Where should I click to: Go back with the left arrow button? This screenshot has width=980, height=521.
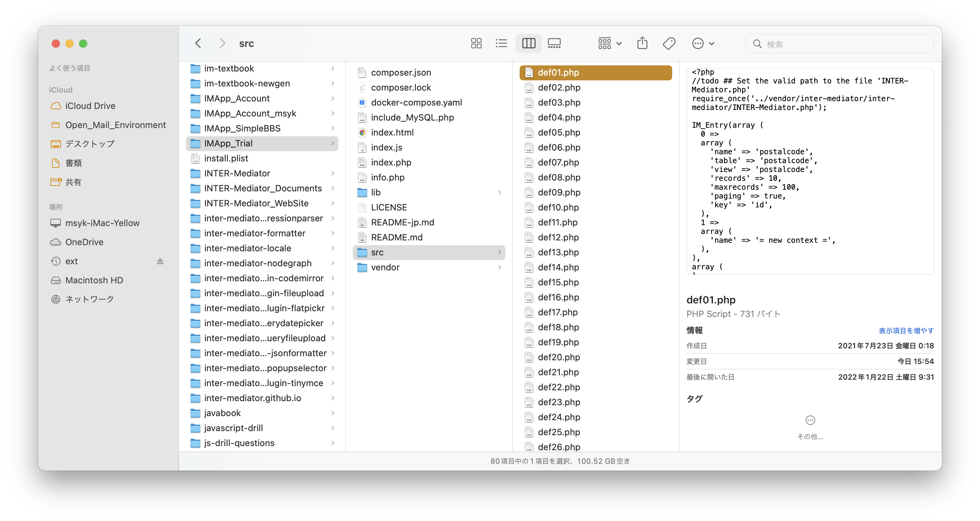tap(198, 43)
